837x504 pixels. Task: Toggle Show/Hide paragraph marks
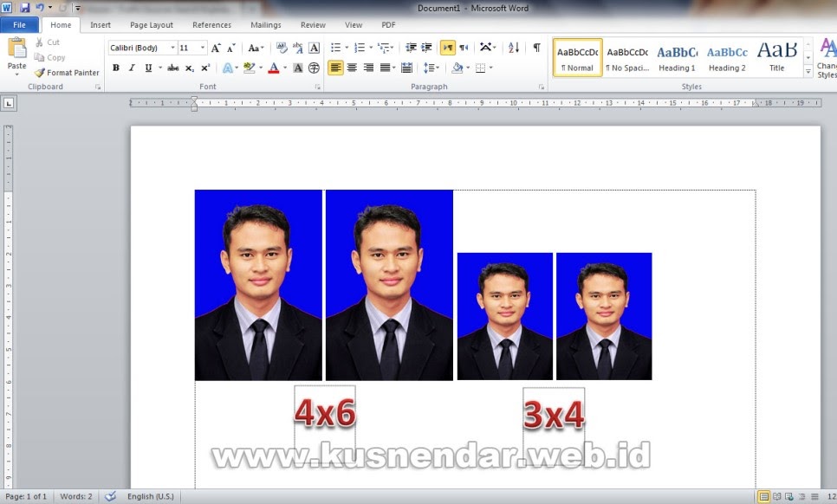point(537,48)
